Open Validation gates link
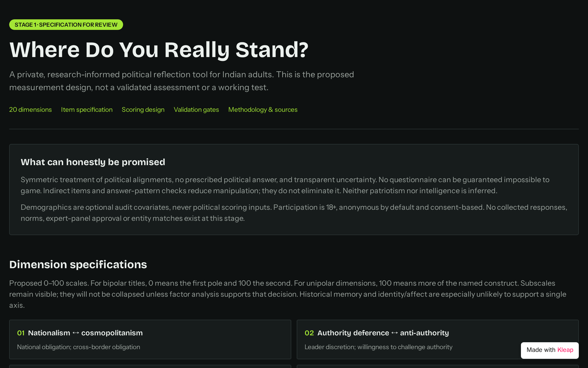588x368 pixels. coord(196,109)
